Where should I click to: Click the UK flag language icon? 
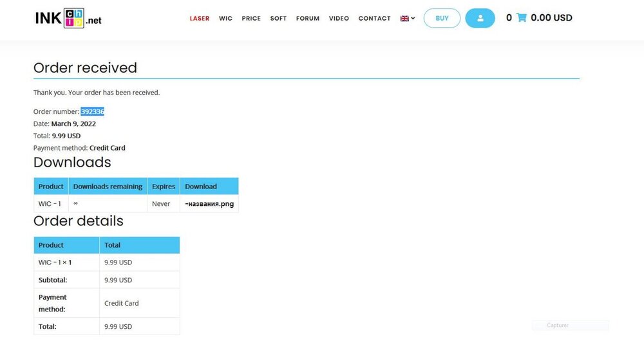coord(404,19)
